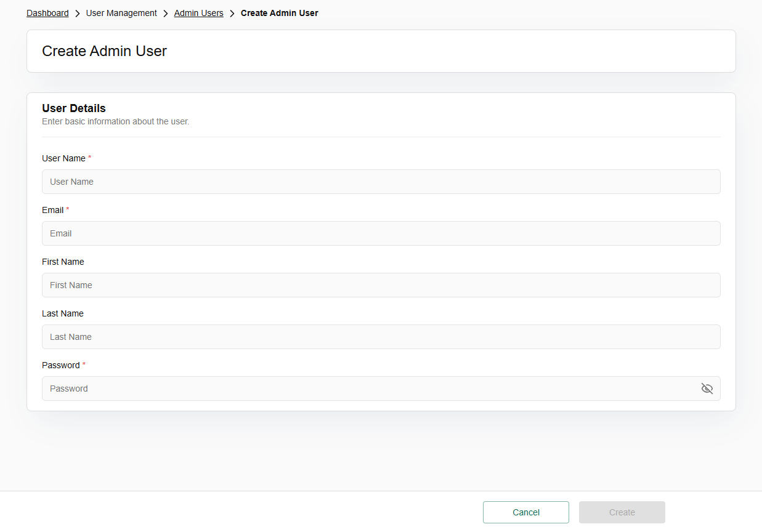762x532 pixels.
Task: Click the Email field label
Action: tap(52, 210)
